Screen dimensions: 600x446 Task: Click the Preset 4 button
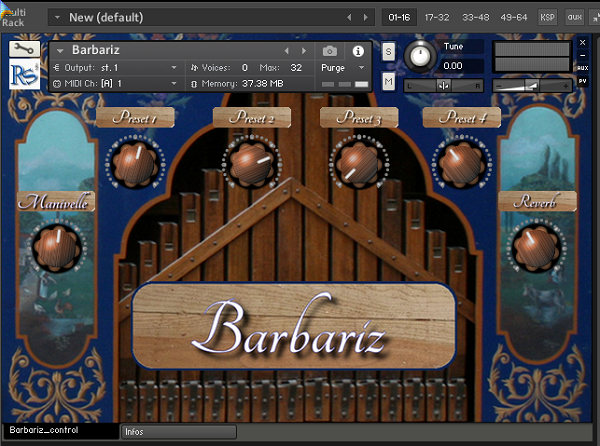pyautogui.click(x=461, y=117)
